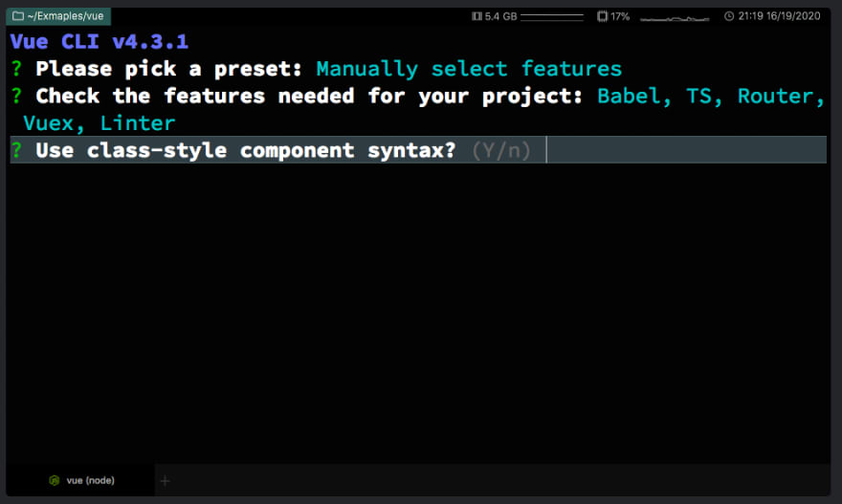
Task: Click the 5.4 GB memory readout
Action: pyautogui.click(x=500, y=16)
